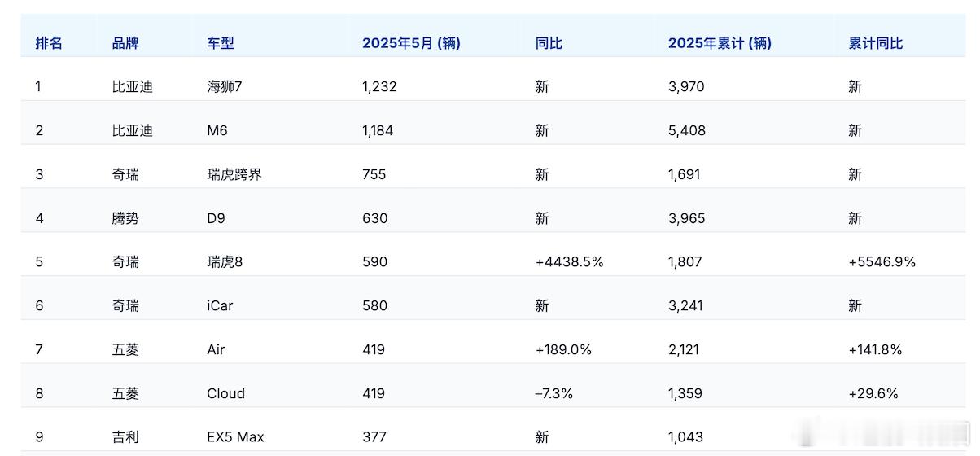The width and height of the screenshot is (980, 456).
Task: Click 新 in 累计同比 column for iCar
Action: click(x=855, y=306)
